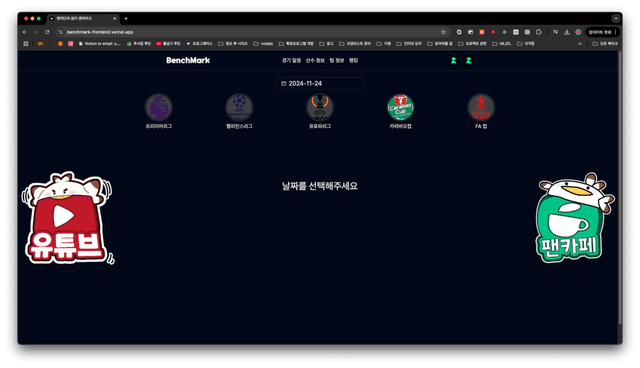Select the 유로파리그 league logo
The width and height of the screenshot is (640, 368).
click(320, 107)
